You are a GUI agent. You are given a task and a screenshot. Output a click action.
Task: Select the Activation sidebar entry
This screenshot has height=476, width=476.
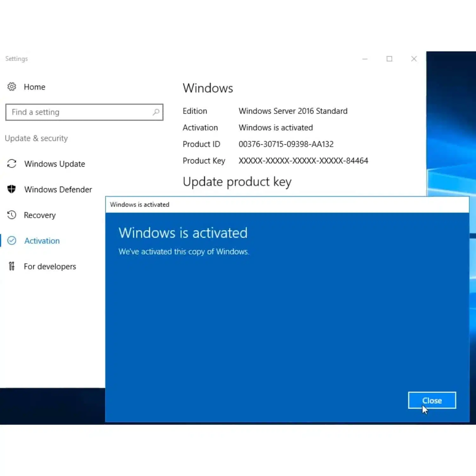point(42,241)
